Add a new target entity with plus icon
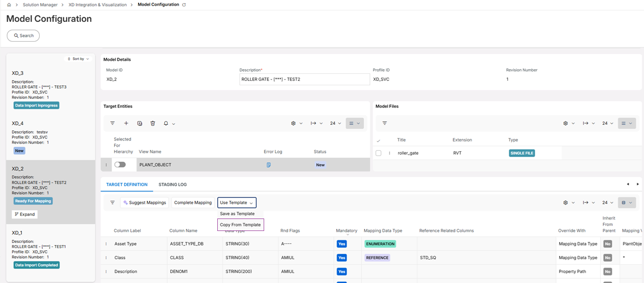The width and height of the screenshot is (644, 283). point(126,123)
